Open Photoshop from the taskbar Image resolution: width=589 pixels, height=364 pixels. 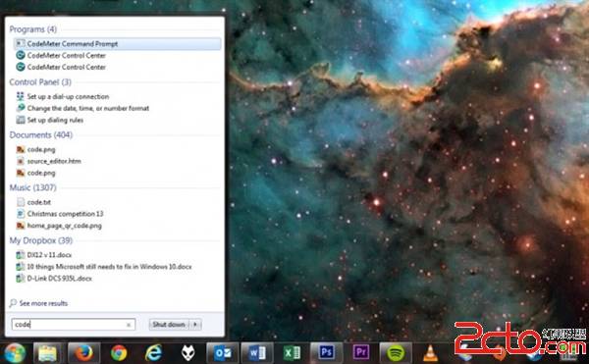point(327,353)
